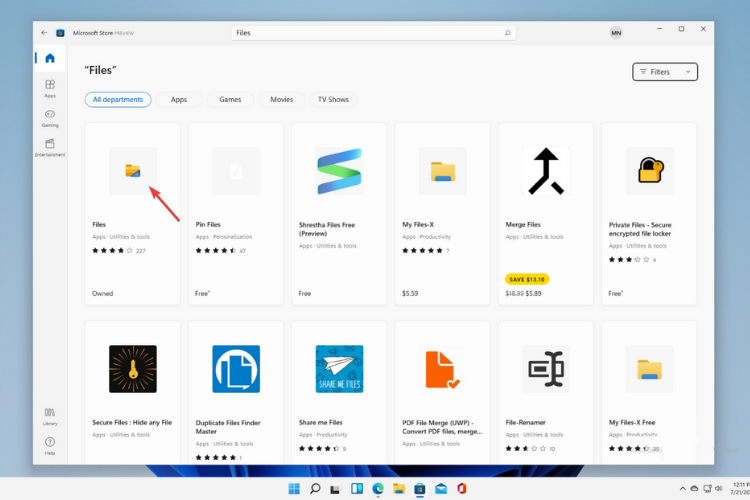Click the search magnifier in the search box
This screenshot has width=750, height=500.
click(507, 33)
